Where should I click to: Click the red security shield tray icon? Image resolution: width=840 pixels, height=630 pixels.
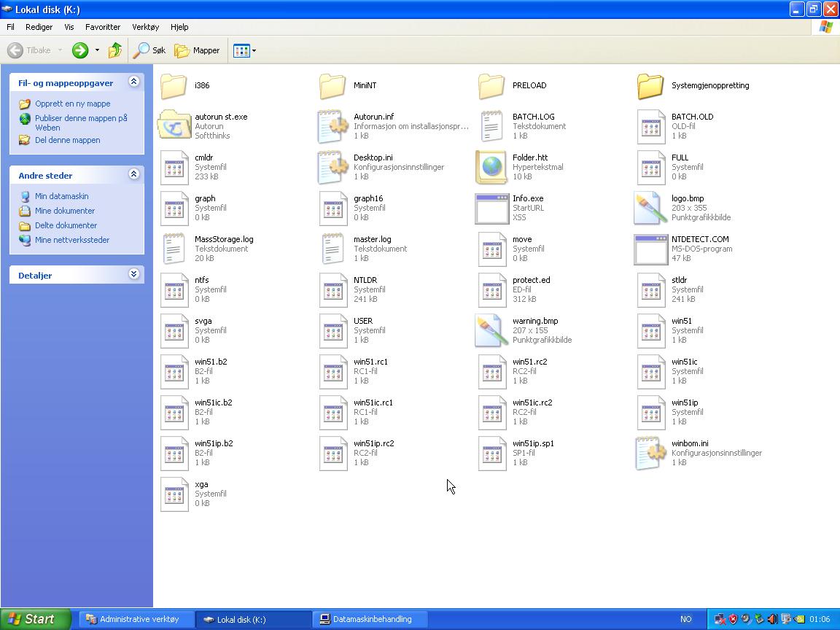pos(733,619)
